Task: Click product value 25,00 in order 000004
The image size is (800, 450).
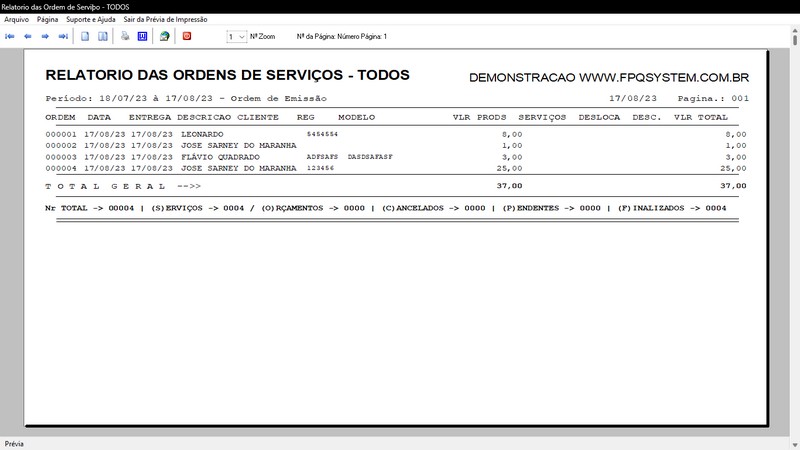Action: [x=509, y=168]
